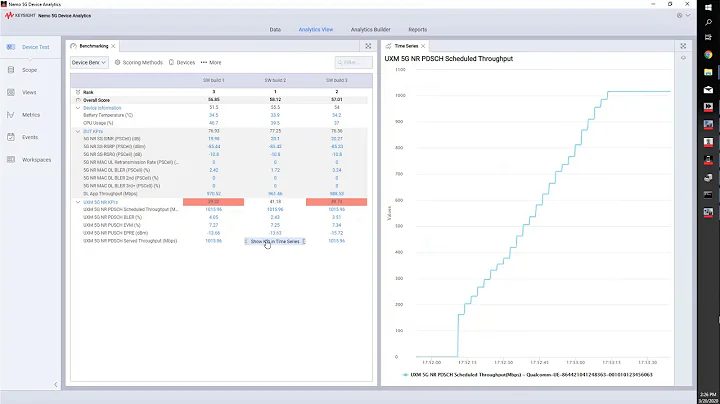Collapse the DUT KPIs group
The width and height of the screenshot is (720, 404).
pos(78,131)
